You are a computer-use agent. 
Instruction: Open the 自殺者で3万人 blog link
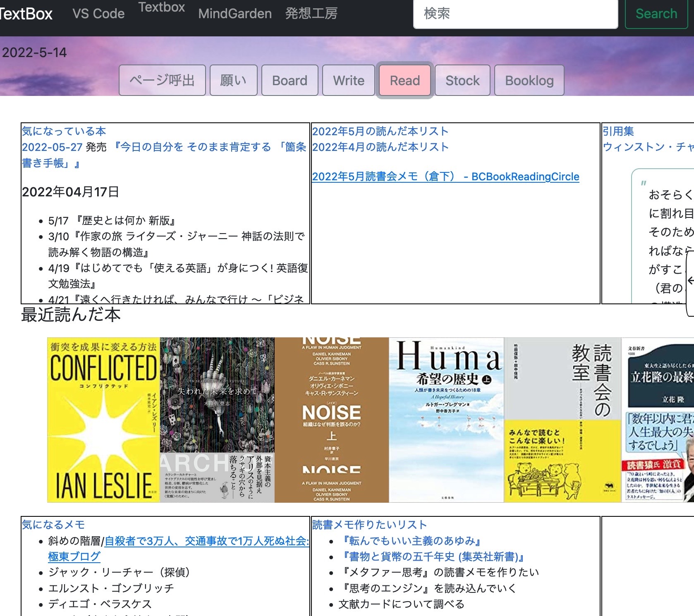[178, 549]
